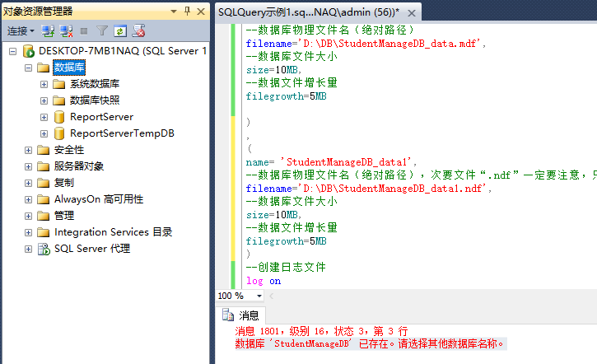Viewport: 597px width, 364px height.
Task: Expand the SQL Server 代理 node
Action: (28, 249)
